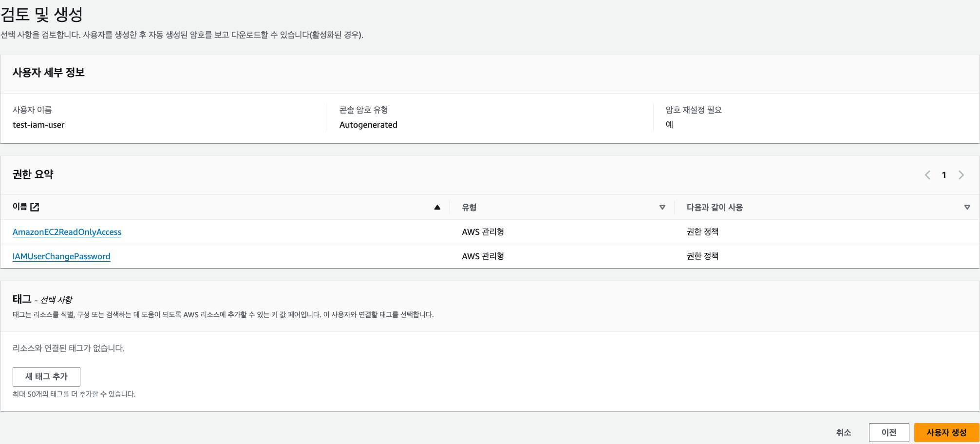Click the 리소스와 연결된 태그가 없습니다 message
This screenshot has width=980, height=444.
coord(69,348)
